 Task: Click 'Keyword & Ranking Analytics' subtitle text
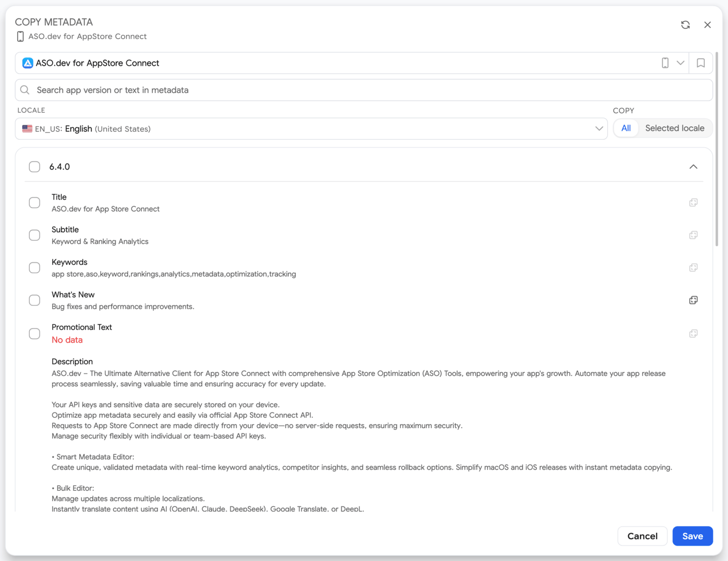(100, 242)
